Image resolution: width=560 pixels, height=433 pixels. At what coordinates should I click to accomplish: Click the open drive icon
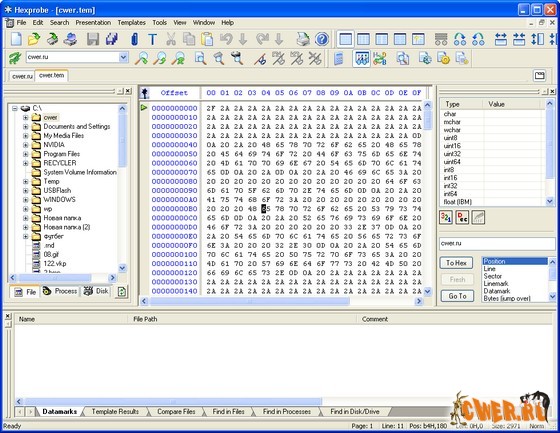coord(52,39)
